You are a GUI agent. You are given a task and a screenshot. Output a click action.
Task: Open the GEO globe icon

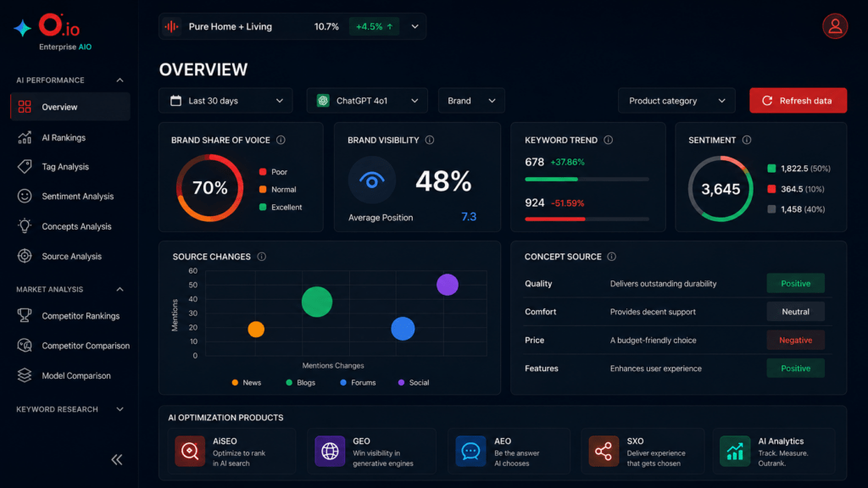[330, 451]
